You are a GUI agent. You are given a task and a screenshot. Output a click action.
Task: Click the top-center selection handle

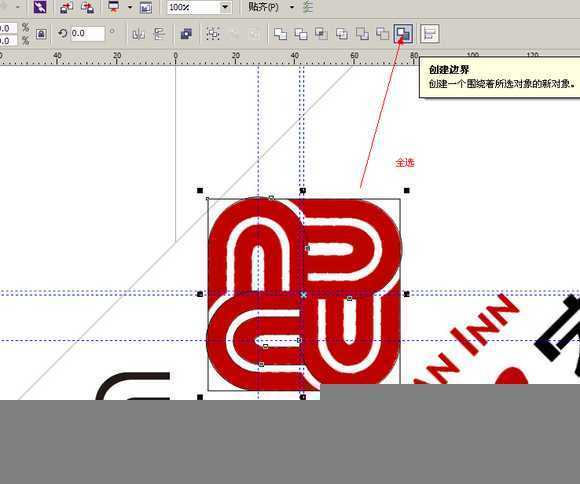coord(303,191)
